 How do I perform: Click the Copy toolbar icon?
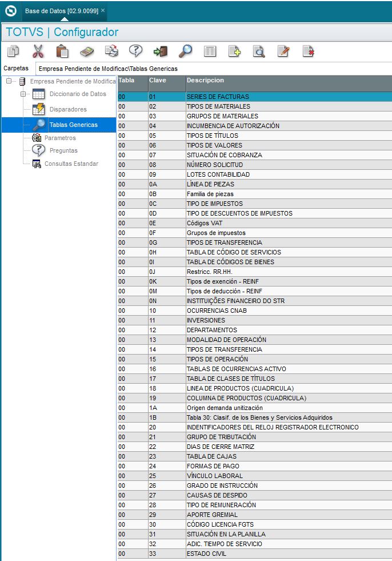tap(13, 51)
